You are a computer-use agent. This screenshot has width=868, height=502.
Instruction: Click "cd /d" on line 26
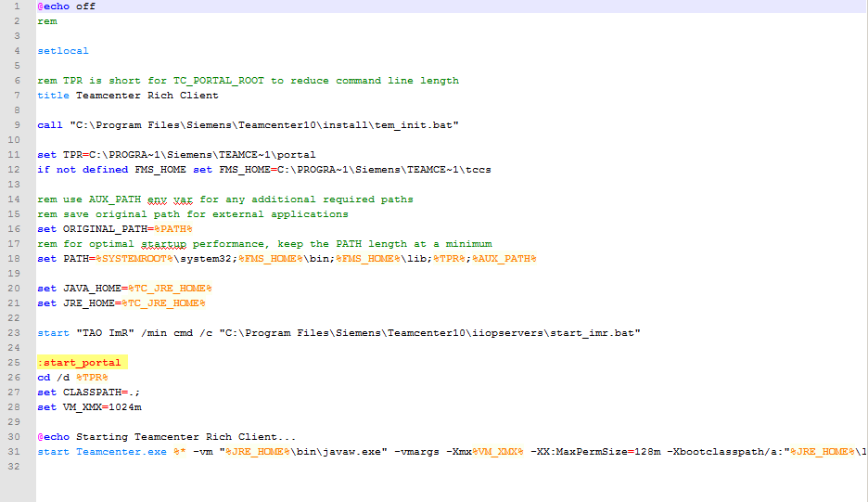53,378
